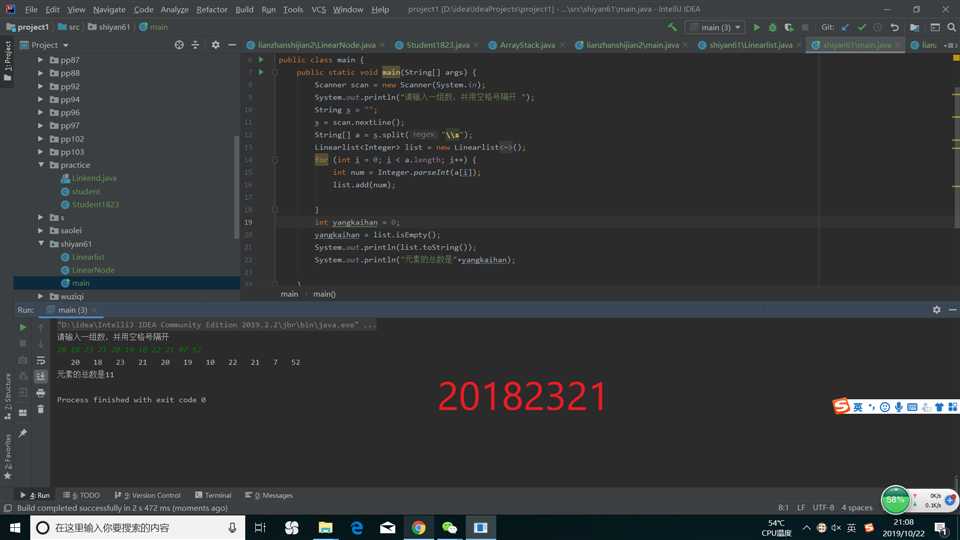
Task: Open the File menu
Action: (x=31, y=9)
